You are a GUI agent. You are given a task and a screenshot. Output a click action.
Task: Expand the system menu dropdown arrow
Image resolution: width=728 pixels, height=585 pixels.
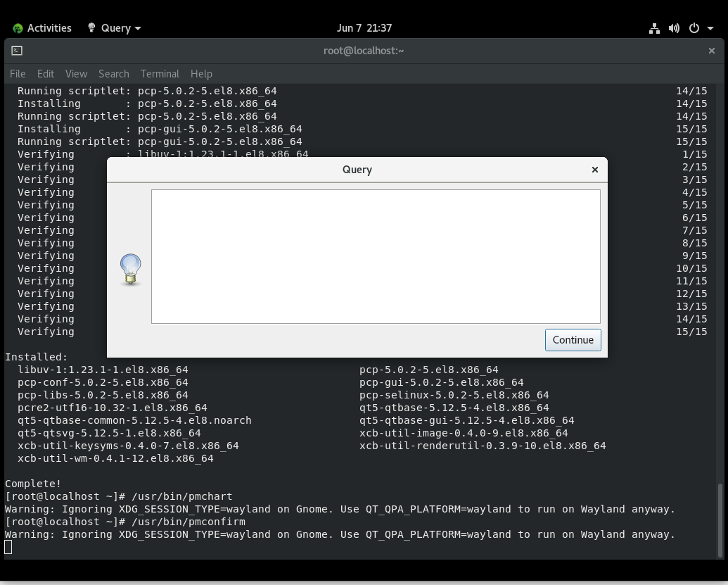(x=710, y=28)
